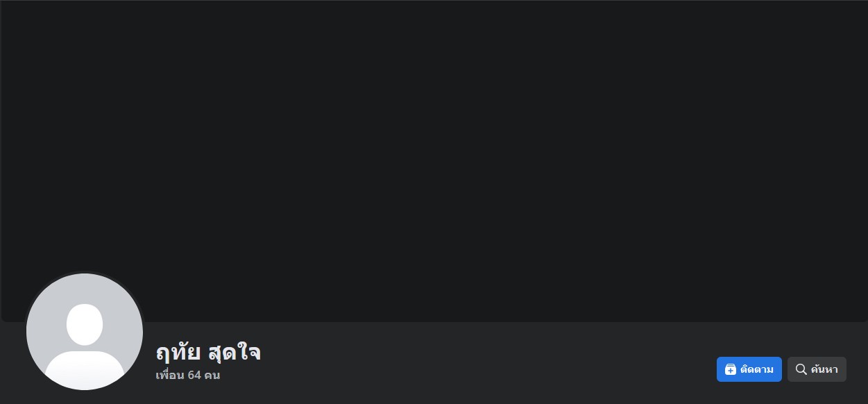
Task: Click the number 64 in friends count
Action: tap(194, 376)
